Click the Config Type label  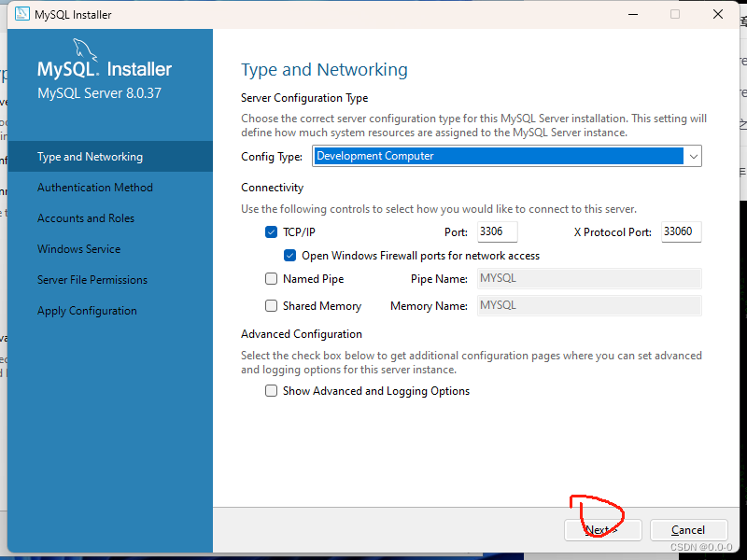pos(272,157)
